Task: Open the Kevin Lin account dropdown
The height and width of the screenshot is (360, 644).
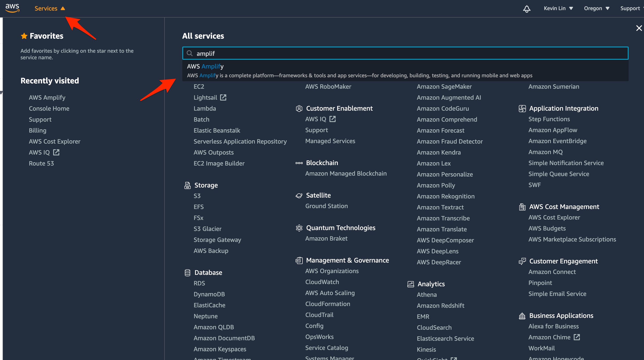Action: [558, 9]
